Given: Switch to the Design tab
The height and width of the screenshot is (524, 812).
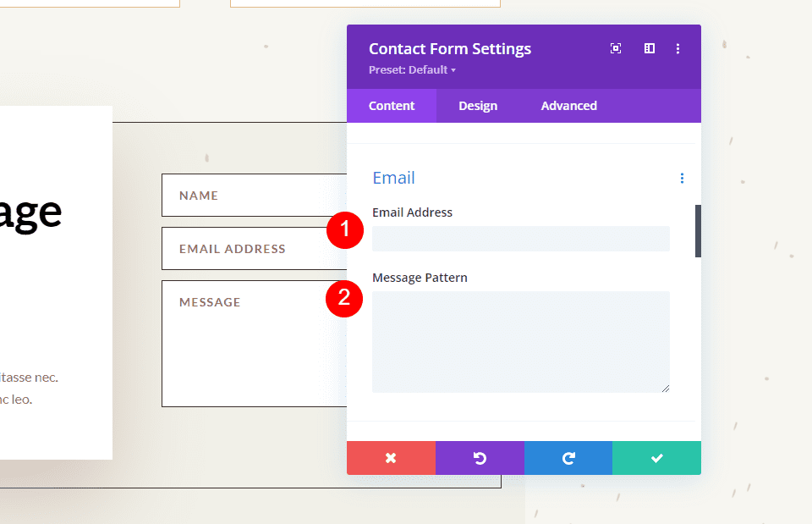Looking at the screenshot, I should [477, 105].
